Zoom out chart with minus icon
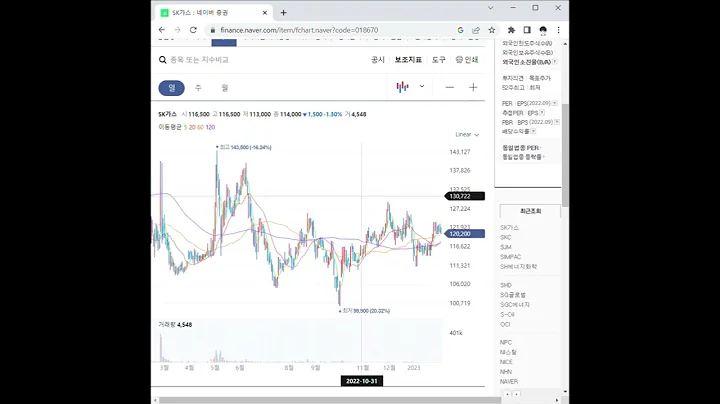Viewport: 720px width, 404px height. coord(450,87)
